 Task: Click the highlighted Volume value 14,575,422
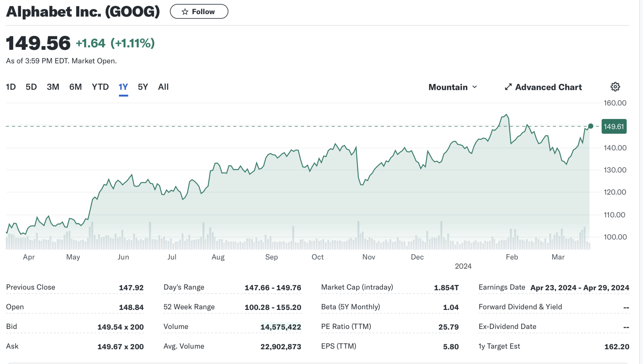click(281, 327)
